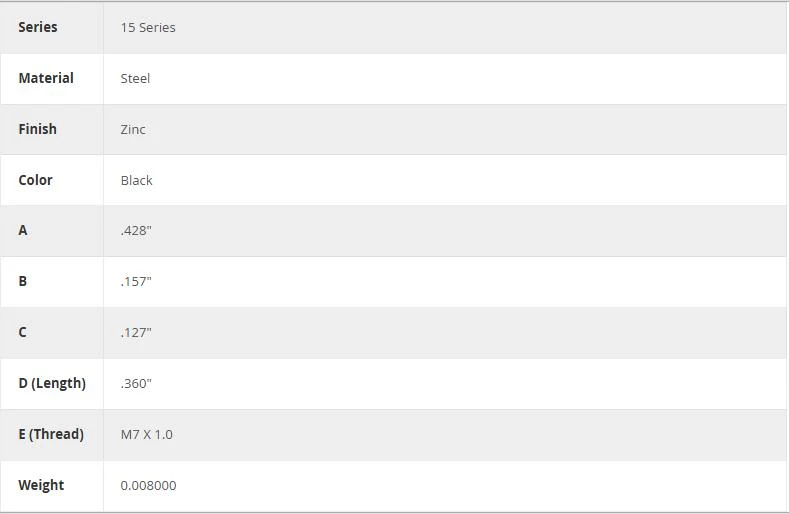Click the E (Thread) label
This screenshot has width=789, height=514.
(51, 434)
